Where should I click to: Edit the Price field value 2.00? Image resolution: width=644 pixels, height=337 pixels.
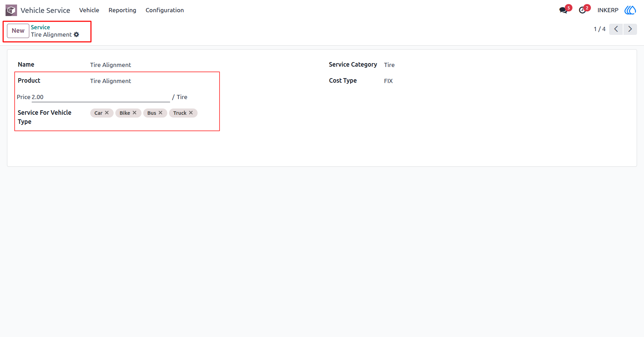tap(101, 97)
